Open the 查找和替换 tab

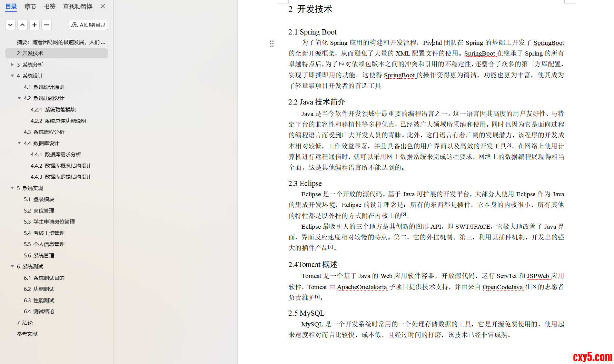coord(78,7)
